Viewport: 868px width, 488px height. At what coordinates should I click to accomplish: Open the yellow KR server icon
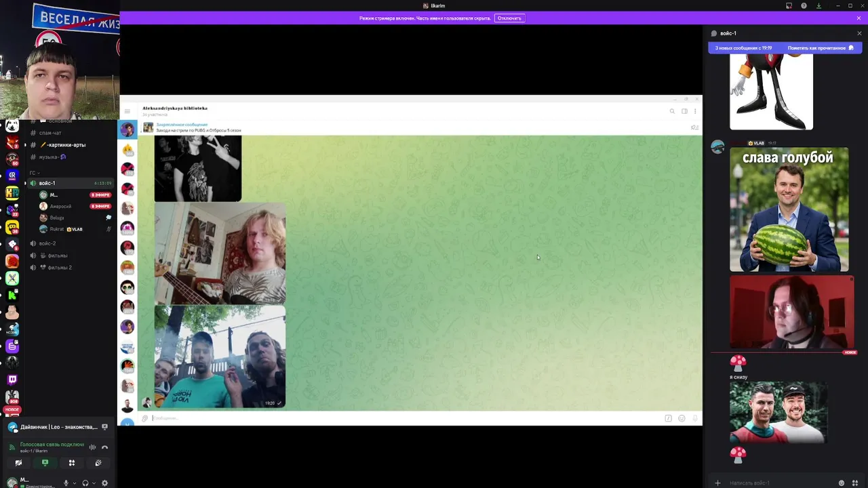12,193
